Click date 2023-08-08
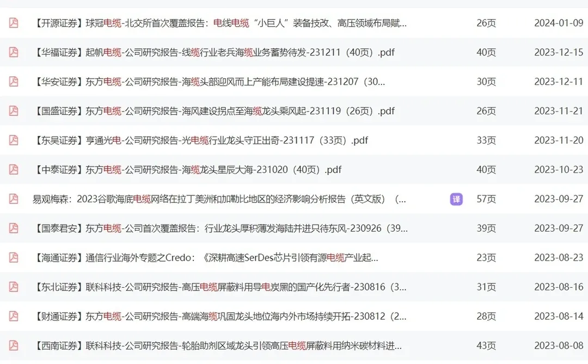 point(559,346)
